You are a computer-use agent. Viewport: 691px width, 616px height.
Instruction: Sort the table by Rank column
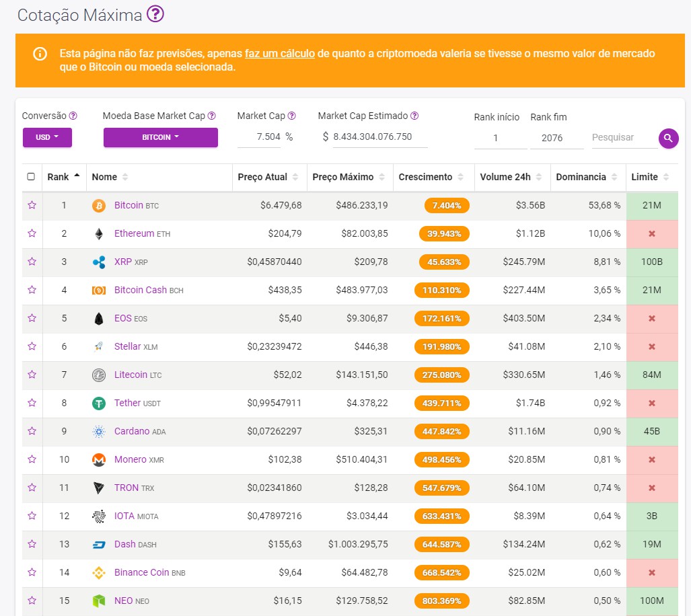65,177
